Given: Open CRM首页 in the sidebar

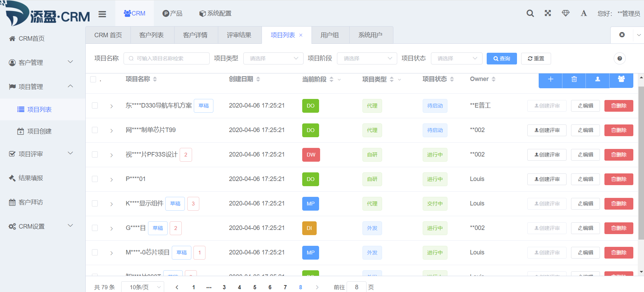Looking at the screenshot, I should point(43,39).
